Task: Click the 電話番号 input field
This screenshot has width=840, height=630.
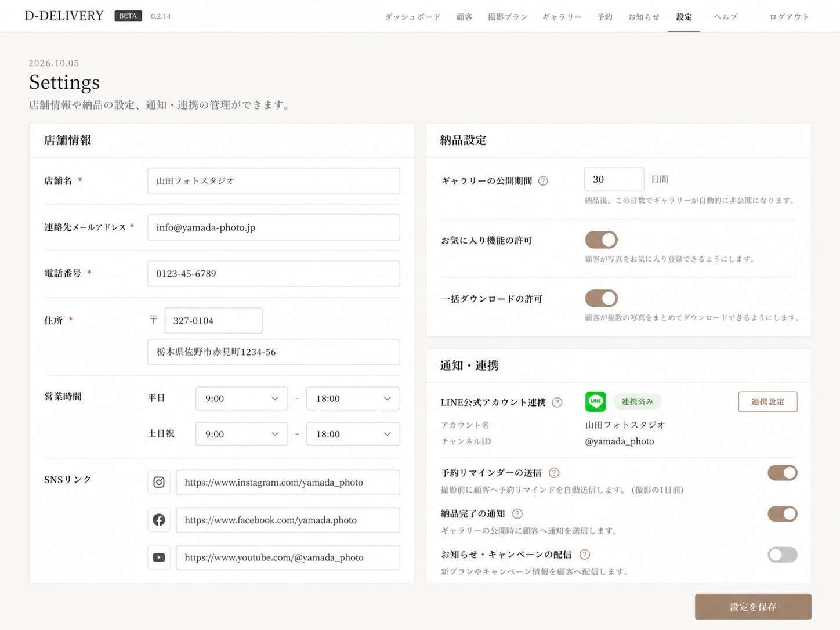Action: [x=273, y=274]
